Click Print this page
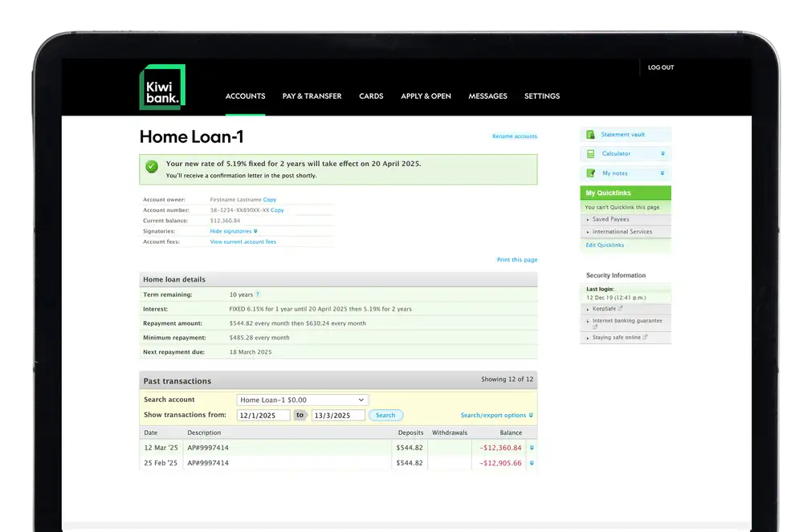803x532 pixels. [x=518, y=259]
